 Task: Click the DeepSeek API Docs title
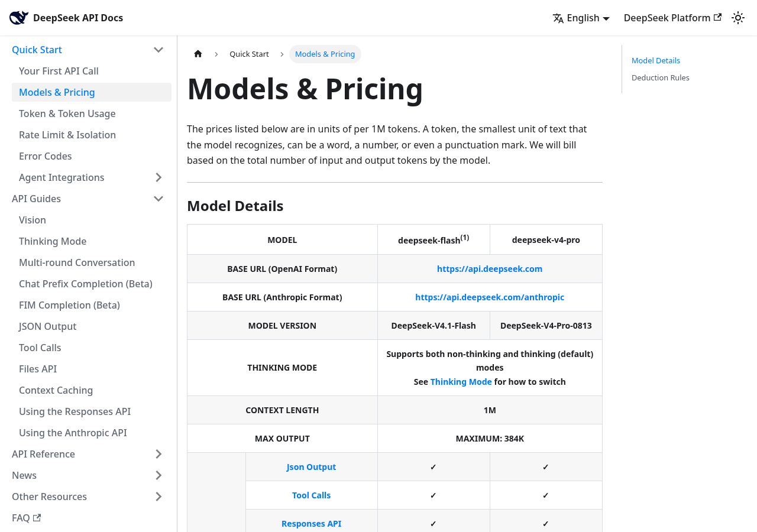[78, 18]
